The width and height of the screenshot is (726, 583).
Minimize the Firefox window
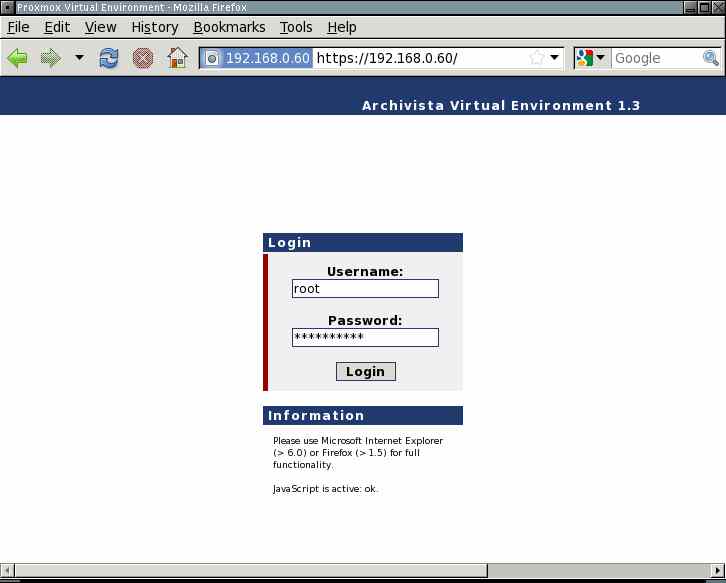point(690,7)
